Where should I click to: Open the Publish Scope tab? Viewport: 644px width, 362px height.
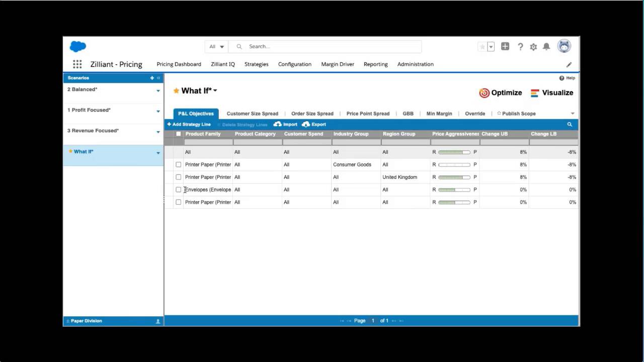click(516, 114)
